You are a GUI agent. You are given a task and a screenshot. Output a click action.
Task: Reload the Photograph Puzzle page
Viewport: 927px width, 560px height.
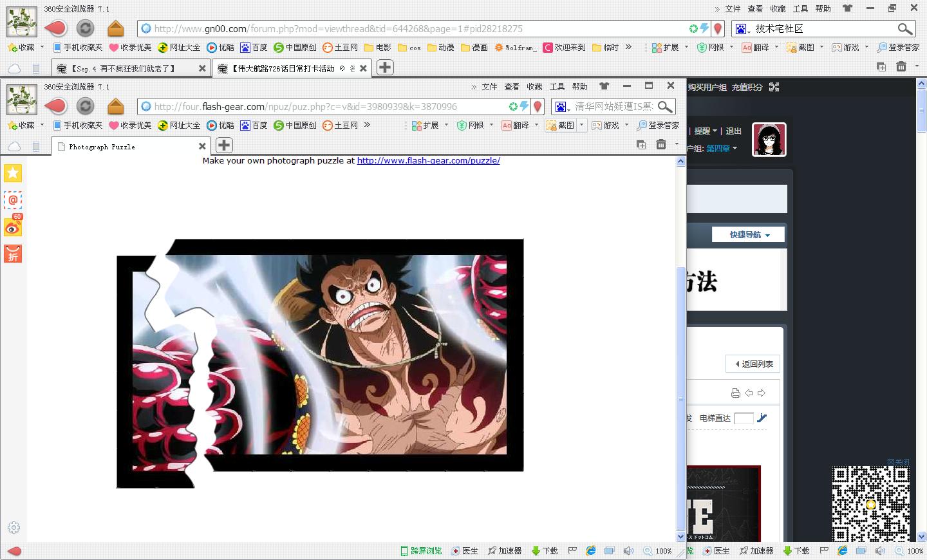pyautogui.click(x=85, y=106)
